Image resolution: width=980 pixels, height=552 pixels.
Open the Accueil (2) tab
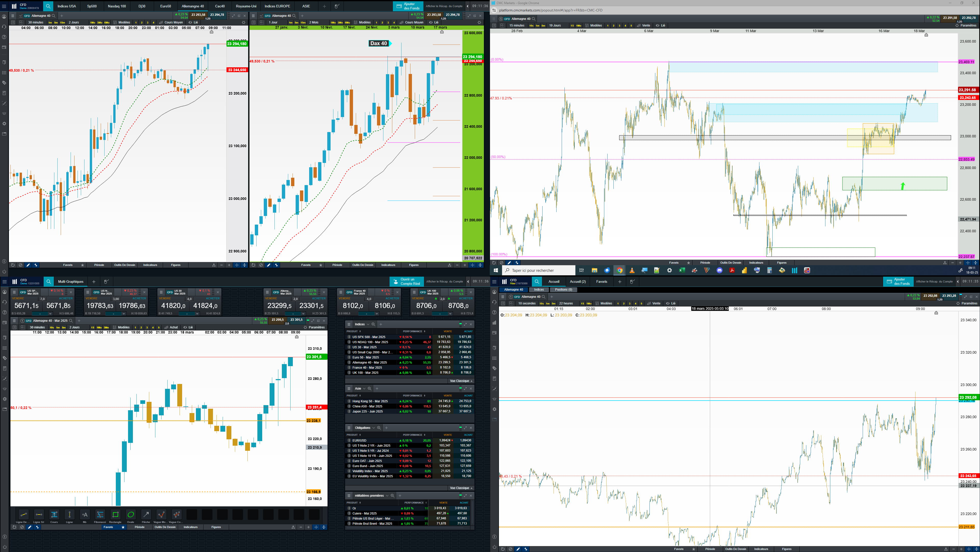point(577,282)
